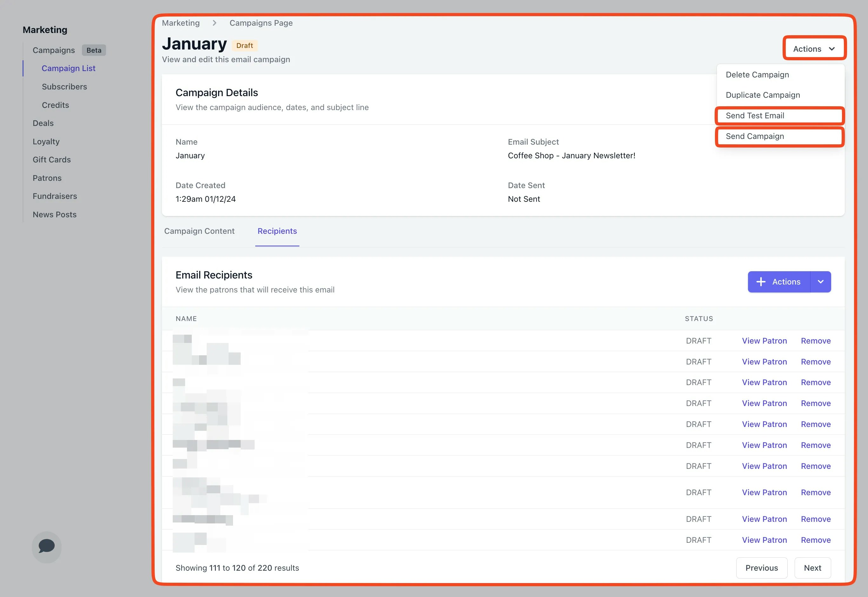This screenshot has height=597, width=868.
Task: Open Subscribers in the sidebar
Action: (x=64, y=87)
